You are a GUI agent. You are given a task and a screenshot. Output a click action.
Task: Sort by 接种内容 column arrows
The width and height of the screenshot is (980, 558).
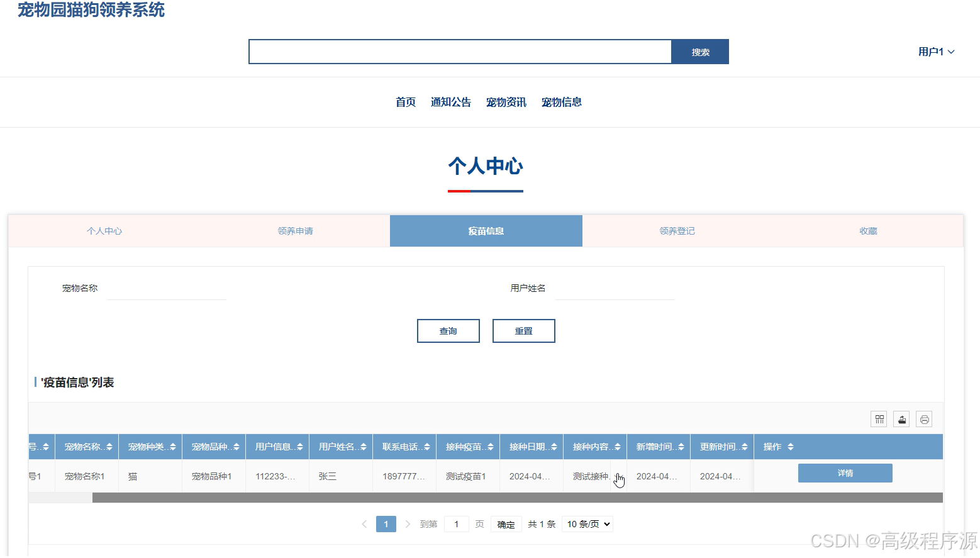[618, 447]
